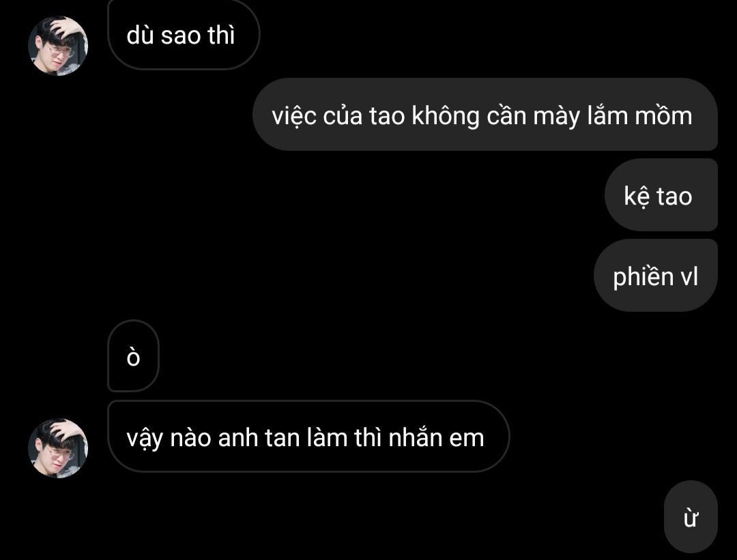Click the word "việc" starting the long sent message
This screenshot has height=560, width=737.
click(x=294, y=117)
